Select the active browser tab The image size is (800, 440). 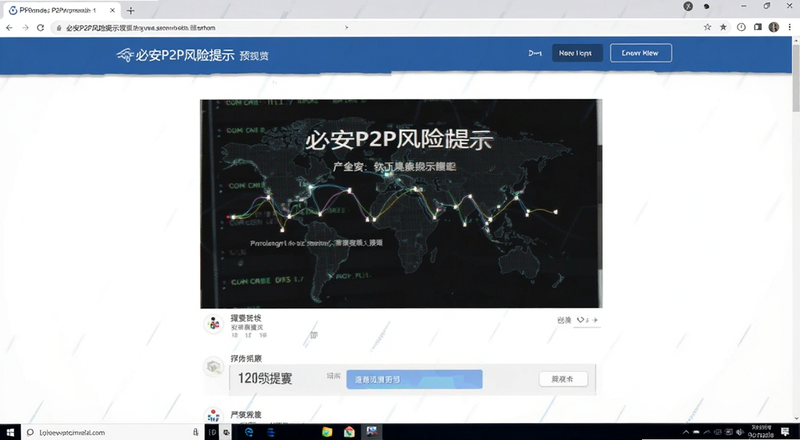coord(61,10)
